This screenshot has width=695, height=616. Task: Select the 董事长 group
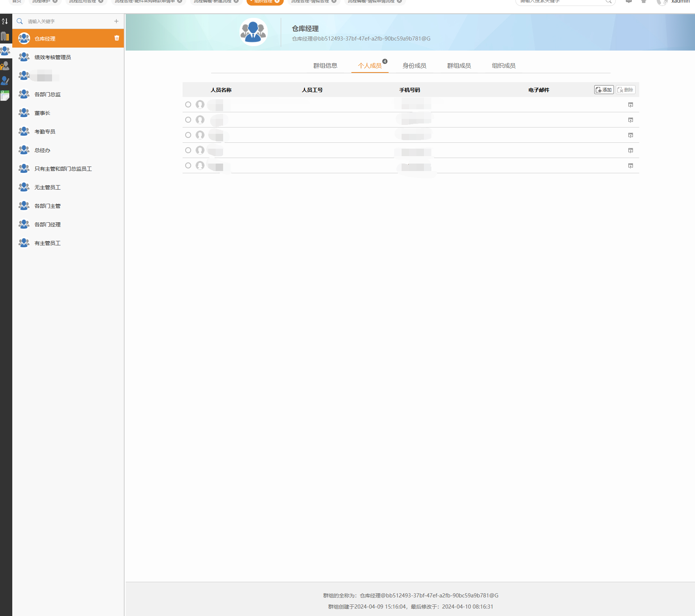coord(68,113)
